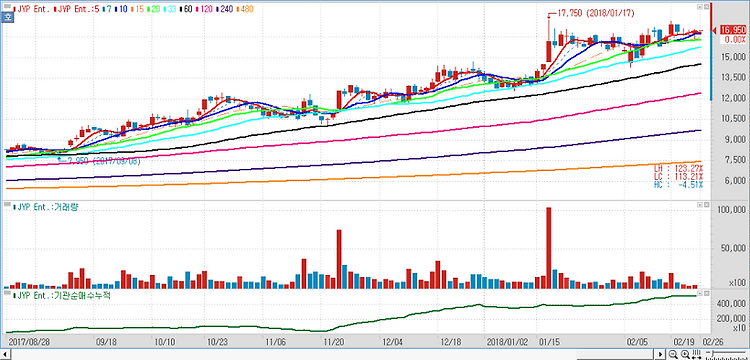This screenshot has width=750, height=360.
Task: Click the 11/06 date axis label
Action: 275,342
